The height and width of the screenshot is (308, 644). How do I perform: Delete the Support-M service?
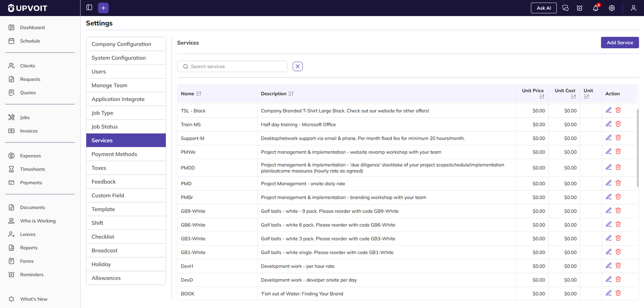(x=618, y=138)
